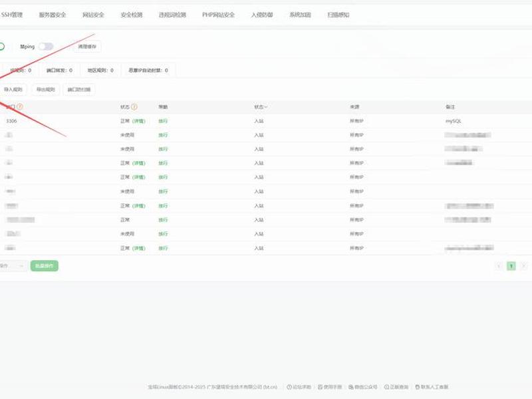
Task: Select the 3306 port cell
Action: (x=11, y=121)
